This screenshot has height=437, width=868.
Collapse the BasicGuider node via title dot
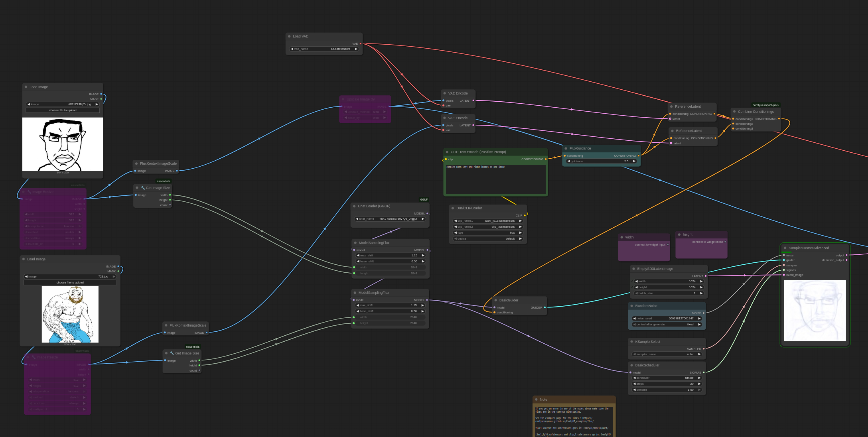[x=496, y=300]
